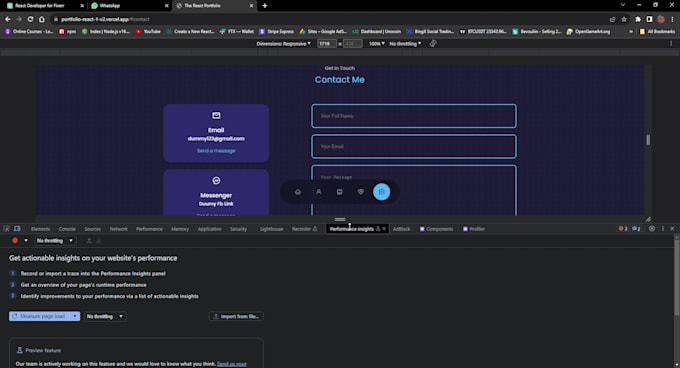Click the Messenger icon on card
Screen dimensions: 680x368
click(216, 180)
